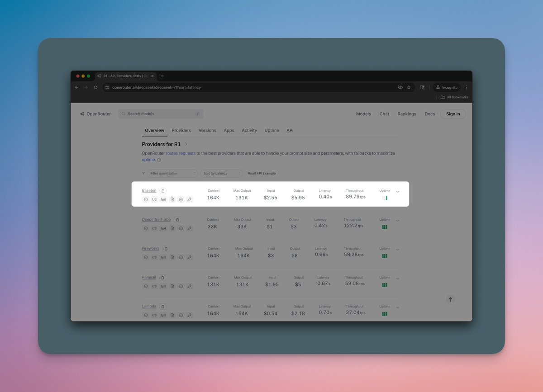Viewport: 543px width, 392px height.
Task: Open Baseten info circle icon
Action: 146,199
